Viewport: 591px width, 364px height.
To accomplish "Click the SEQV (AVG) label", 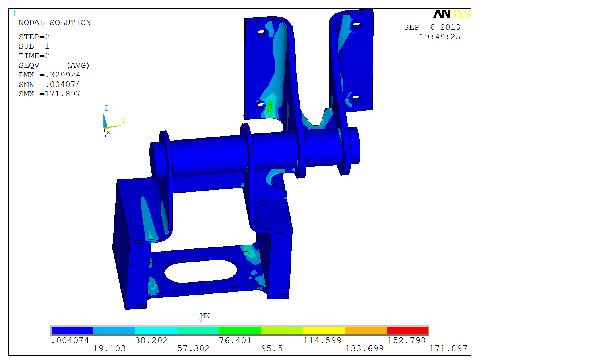I will [54, 65].
